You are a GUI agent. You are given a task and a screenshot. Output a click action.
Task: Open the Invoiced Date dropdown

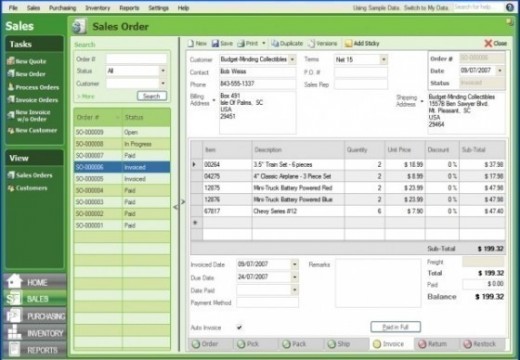click(x=295, y=264)
